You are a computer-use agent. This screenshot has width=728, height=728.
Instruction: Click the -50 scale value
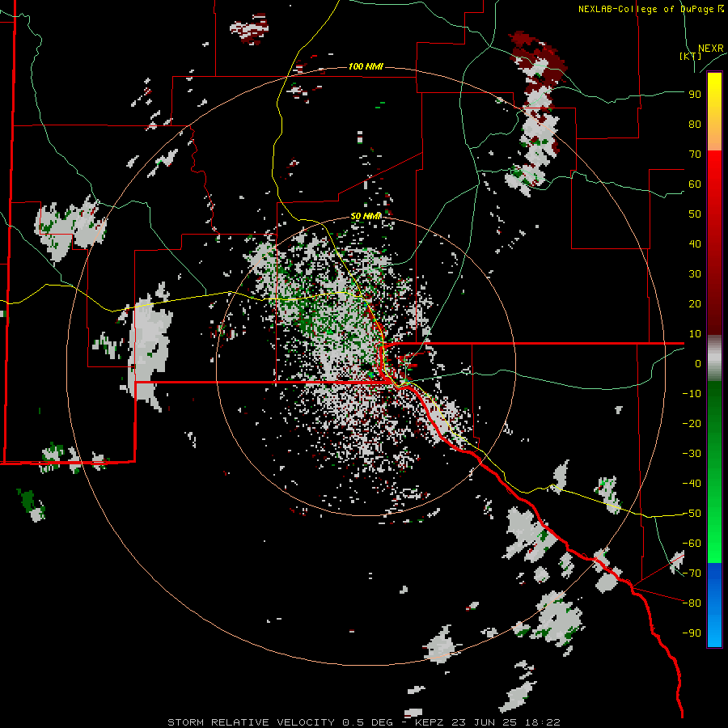(692, 514)
